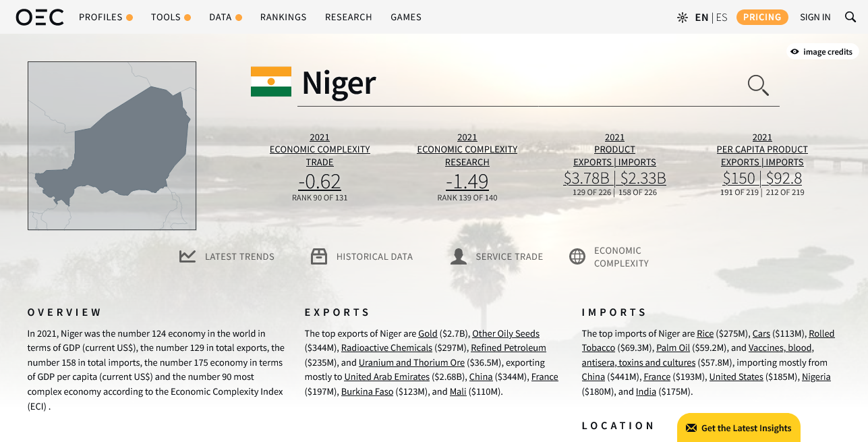Open the Radioactive Chemicals link
The image size is (868, 442).
[x=386, y=348]
